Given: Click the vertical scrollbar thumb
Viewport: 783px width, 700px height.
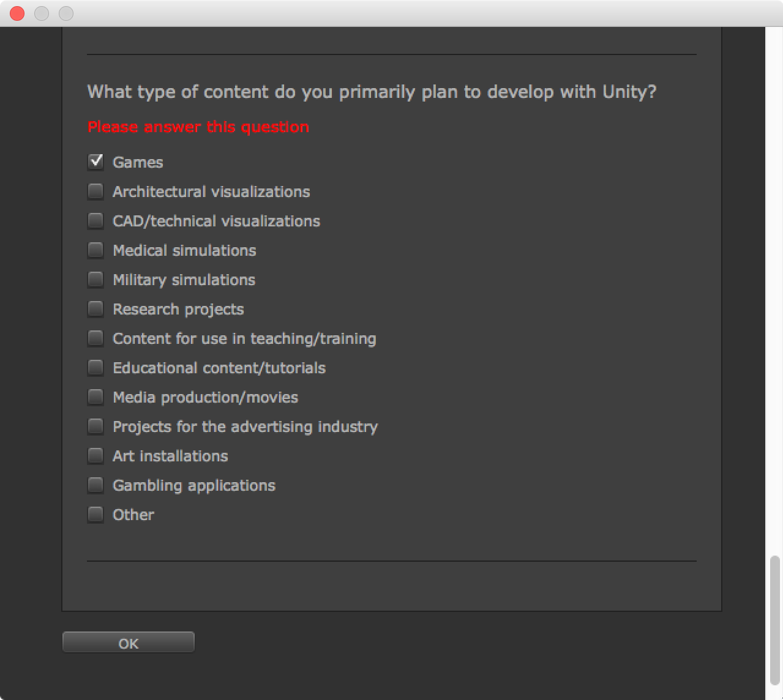Looking at the screenshot, I should [x=775, y=620].
